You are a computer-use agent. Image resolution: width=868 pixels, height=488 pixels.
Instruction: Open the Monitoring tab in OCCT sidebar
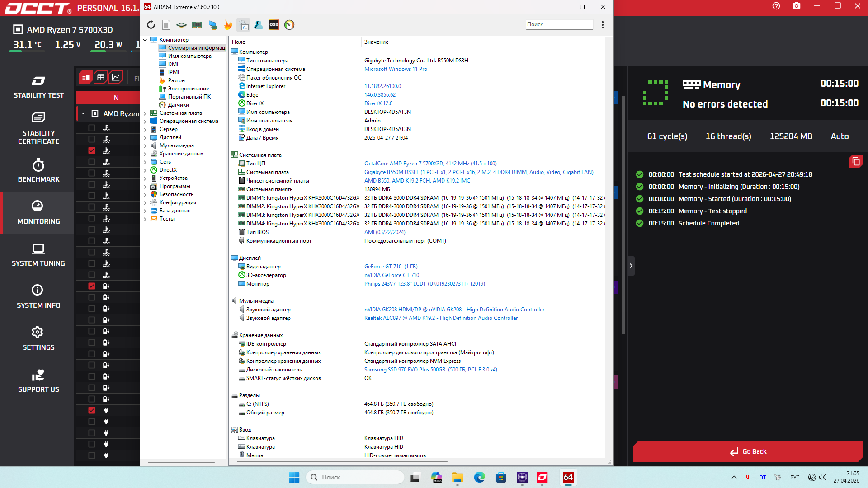pos(38,213)
